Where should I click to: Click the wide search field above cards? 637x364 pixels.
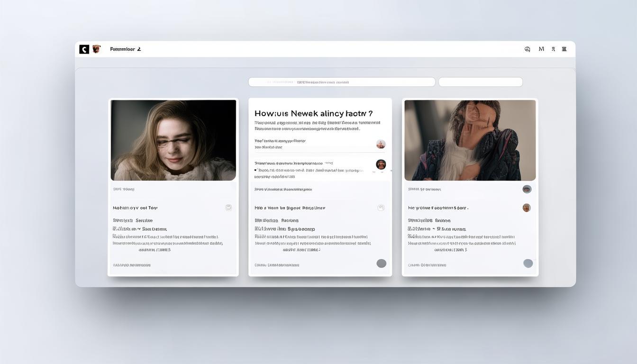pos(341,82)
